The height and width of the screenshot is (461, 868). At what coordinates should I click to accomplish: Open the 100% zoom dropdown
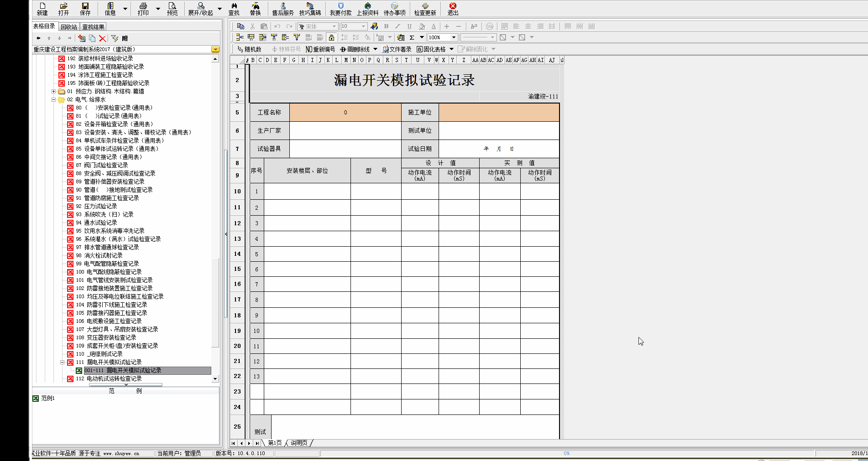pyautogui.click(x=454, y=37)
